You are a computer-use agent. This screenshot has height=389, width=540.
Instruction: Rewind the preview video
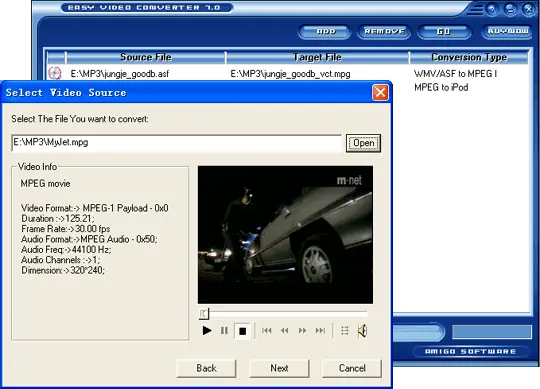(284, 331)
